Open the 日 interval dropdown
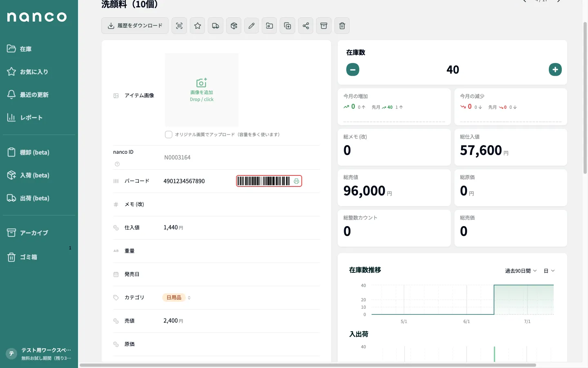This screenshot has height=368, width=588. pyautogui.click(x=549, y=271)
